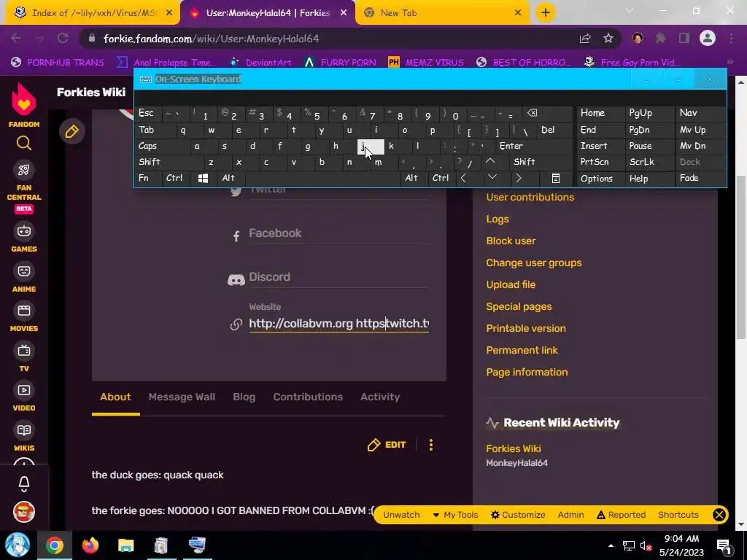Click the Options key on keyboard
This screenshot has height=560, width=747.
600,178
